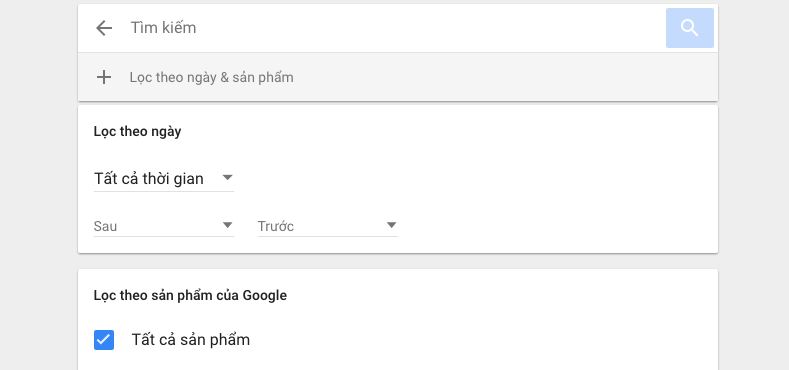The width and height of the screenshot is (789, 370).
Task: Click arrow next to Tất cả thời gian
Action: tap(227, 178)
